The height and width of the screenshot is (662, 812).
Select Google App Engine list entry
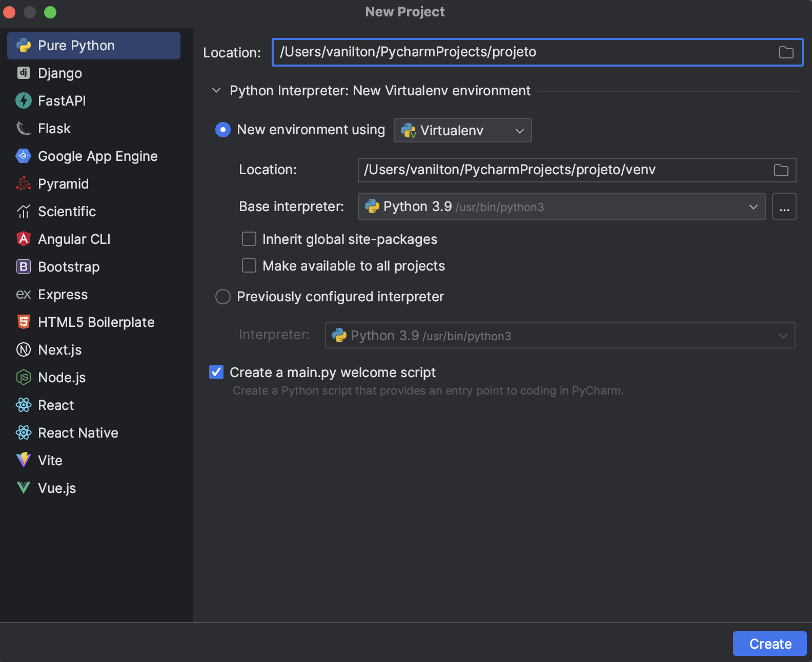tap(94, 156)
